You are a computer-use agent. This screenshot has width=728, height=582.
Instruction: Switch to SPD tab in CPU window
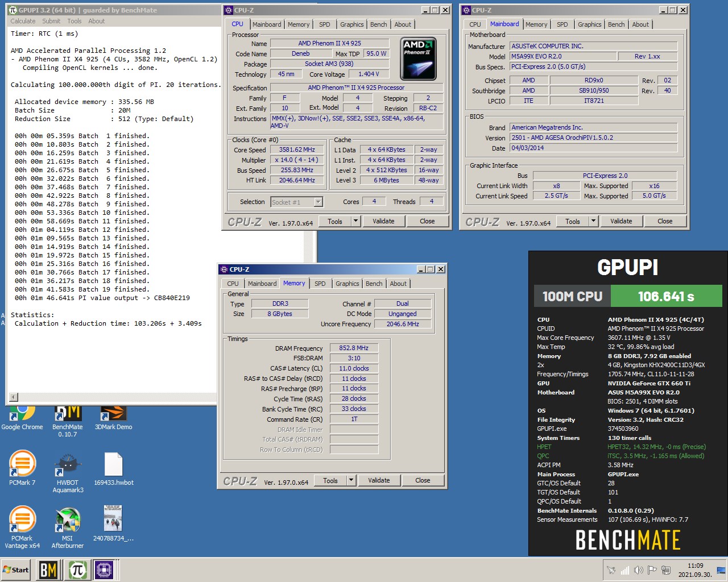click(x=324, y=24)
